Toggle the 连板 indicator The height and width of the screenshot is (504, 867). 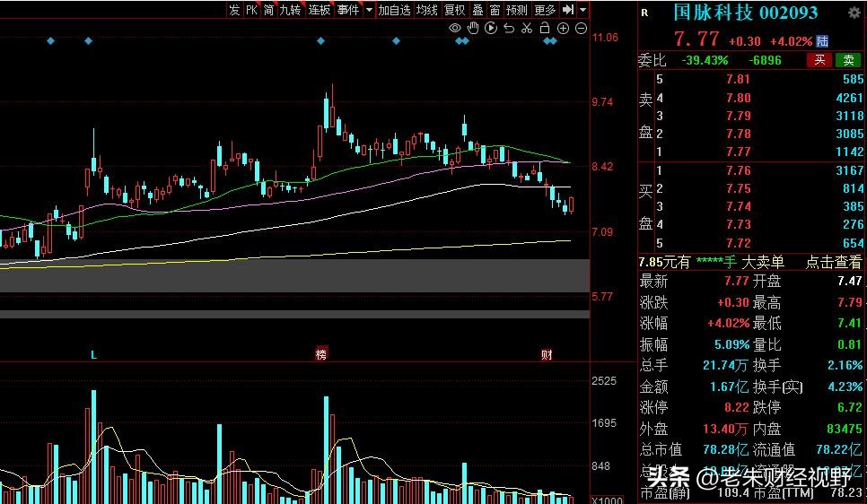click(320, 10)
